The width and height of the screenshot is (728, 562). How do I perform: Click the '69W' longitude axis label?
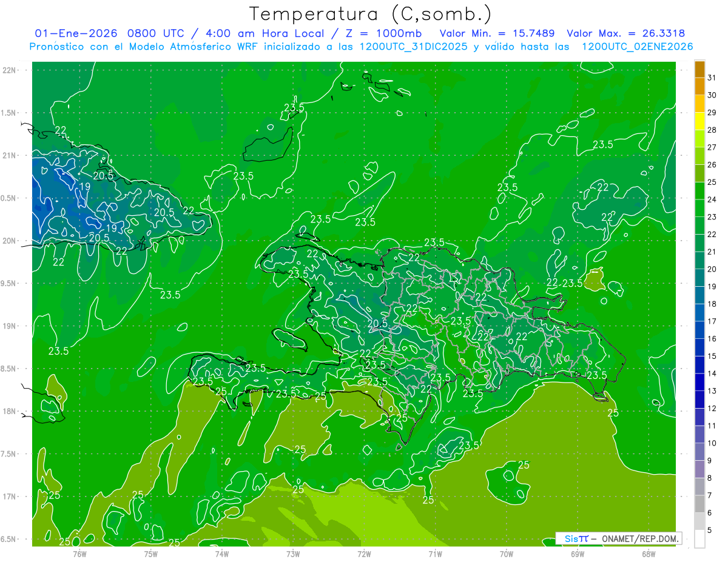tap(578, 554)
